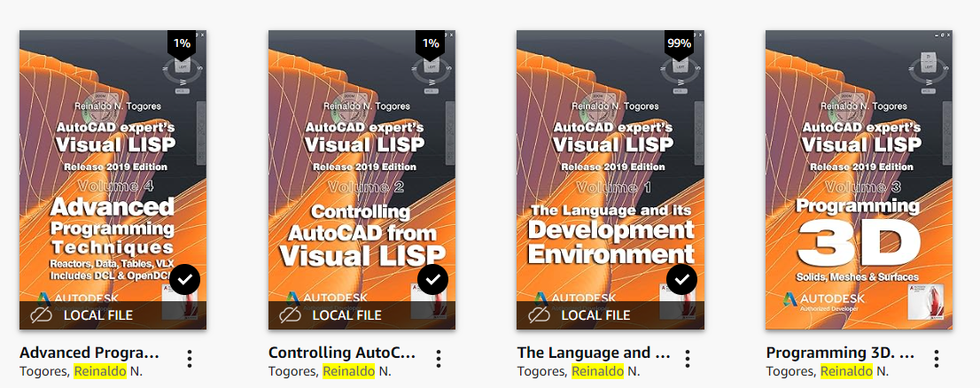The height and width of the screenshot is (388, 980).
Task: Click the downloaded checkmark on Volume 1 cover
Action: [682, 280]
